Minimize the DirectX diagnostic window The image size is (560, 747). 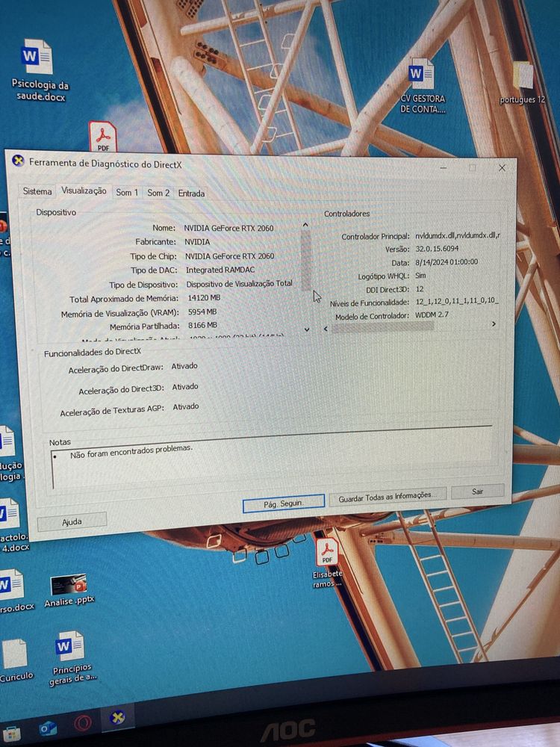coord(444,168)
